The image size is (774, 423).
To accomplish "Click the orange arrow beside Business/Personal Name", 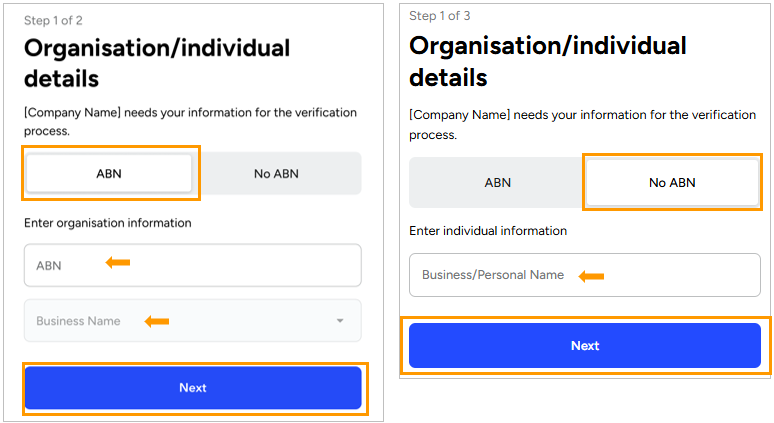I will pos(591,276).
